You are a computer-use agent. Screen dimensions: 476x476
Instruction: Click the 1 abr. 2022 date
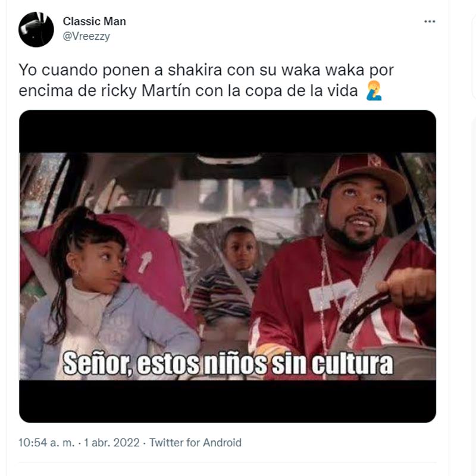[x=111, y=443]
